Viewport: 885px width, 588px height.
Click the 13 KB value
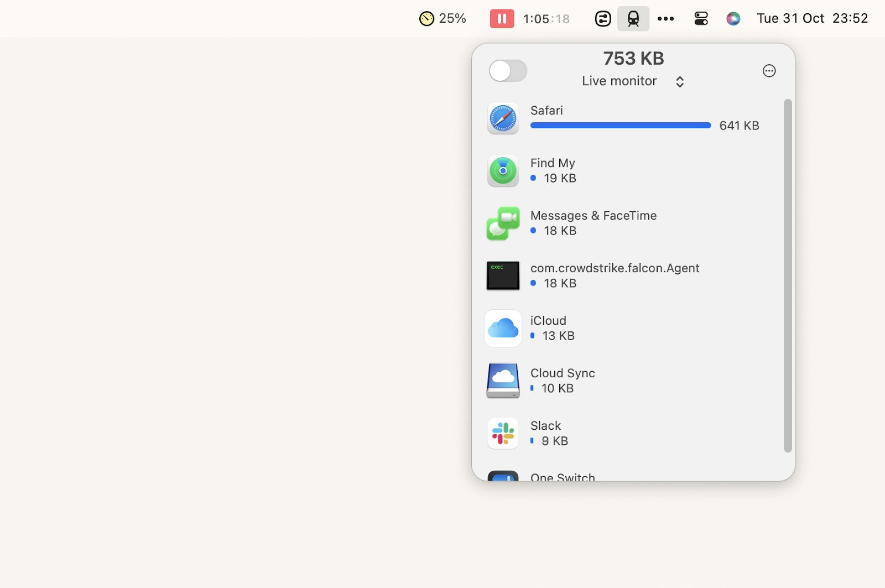(x=558, y=336)
